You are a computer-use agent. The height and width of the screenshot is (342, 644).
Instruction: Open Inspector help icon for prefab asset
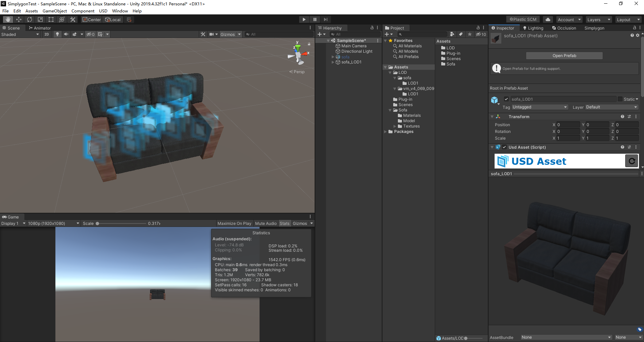click(x=632, y=35)
